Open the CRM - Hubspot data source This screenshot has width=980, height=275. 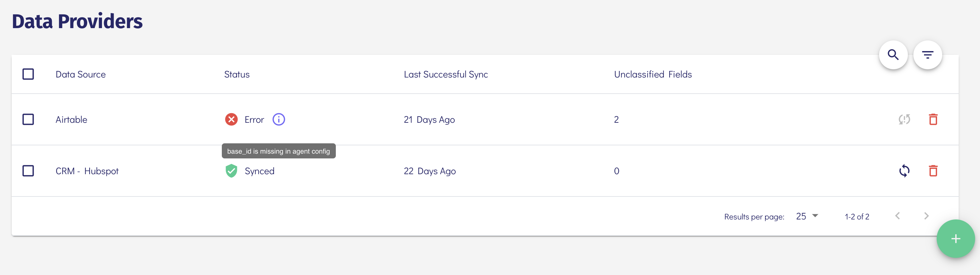pyautogui.click(x=87, y=171)
